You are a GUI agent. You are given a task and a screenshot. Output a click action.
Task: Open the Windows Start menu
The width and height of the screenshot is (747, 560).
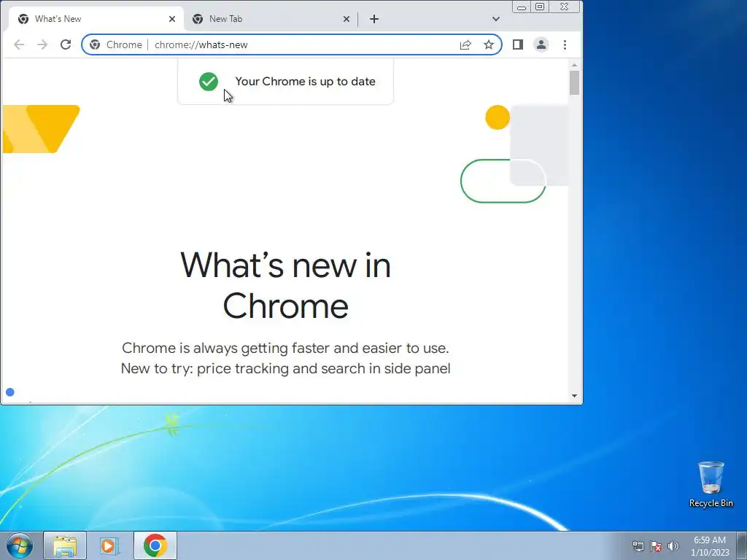click(x=20, y=545)
